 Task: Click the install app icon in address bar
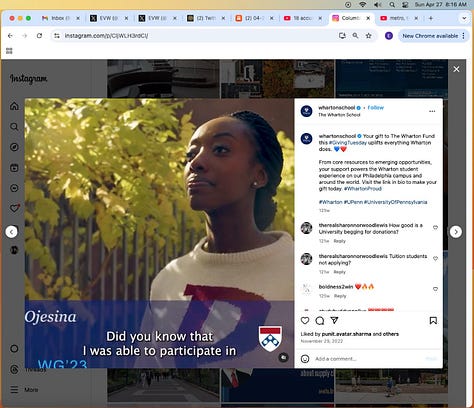point(342,36)
